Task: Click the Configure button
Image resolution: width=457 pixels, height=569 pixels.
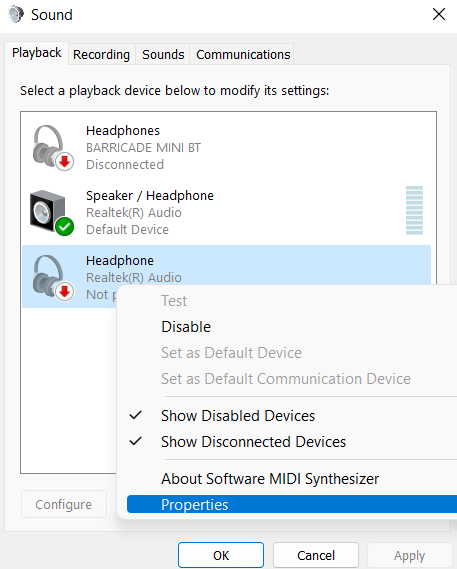Action: point(64,504)
